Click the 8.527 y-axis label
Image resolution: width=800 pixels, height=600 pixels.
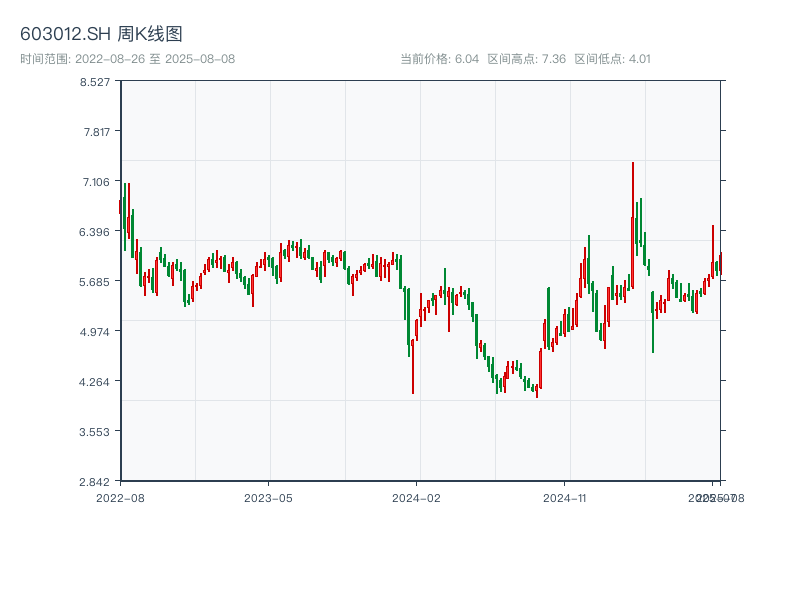tap(95, 82)
